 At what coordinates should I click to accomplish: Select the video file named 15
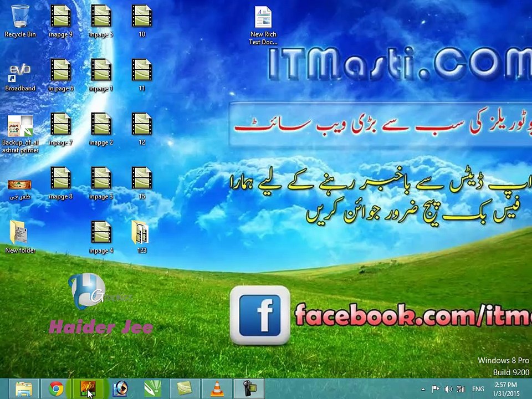tap(142, 182)
